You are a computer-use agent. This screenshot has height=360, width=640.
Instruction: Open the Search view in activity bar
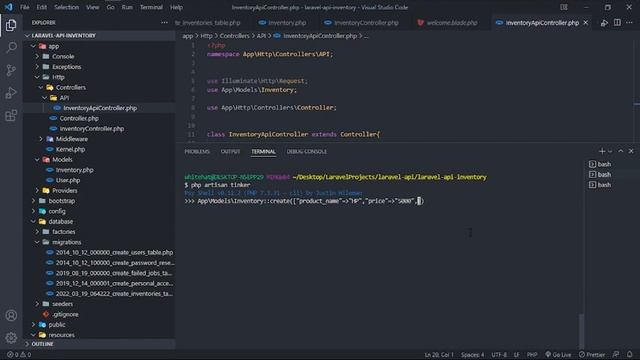point(11,47)
